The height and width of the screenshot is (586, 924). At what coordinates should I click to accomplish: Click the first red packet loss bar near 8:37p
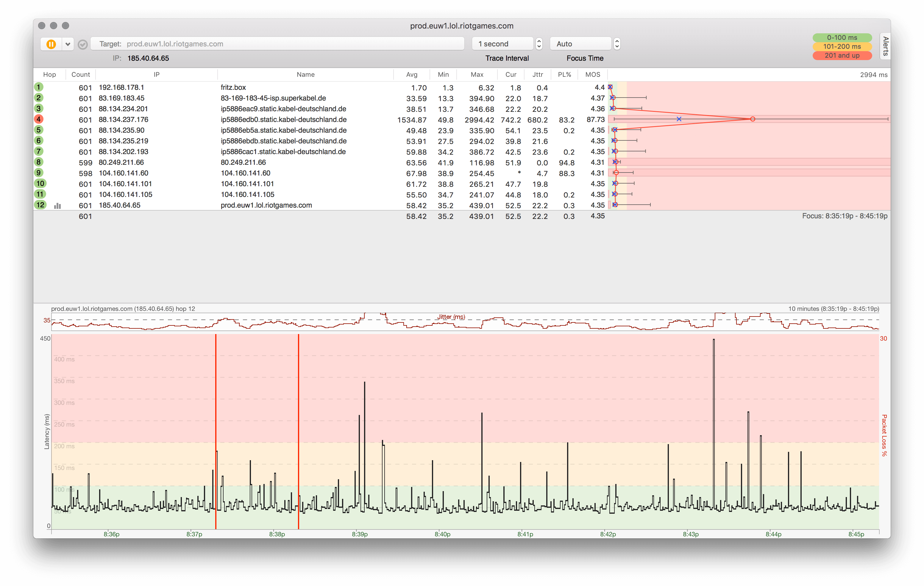pos(216,431)
